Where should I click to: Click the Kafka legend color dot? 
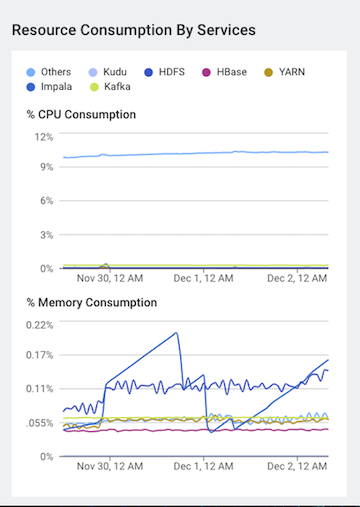[94, 87]
